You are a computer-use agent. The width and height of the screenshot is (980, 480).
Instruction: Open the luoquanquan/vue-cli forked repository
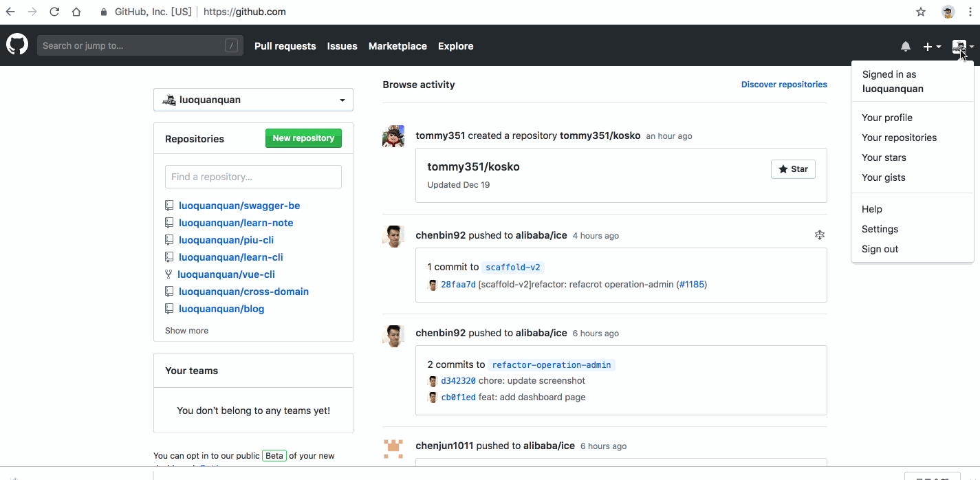pyautogui.click(x=226, y=274)
